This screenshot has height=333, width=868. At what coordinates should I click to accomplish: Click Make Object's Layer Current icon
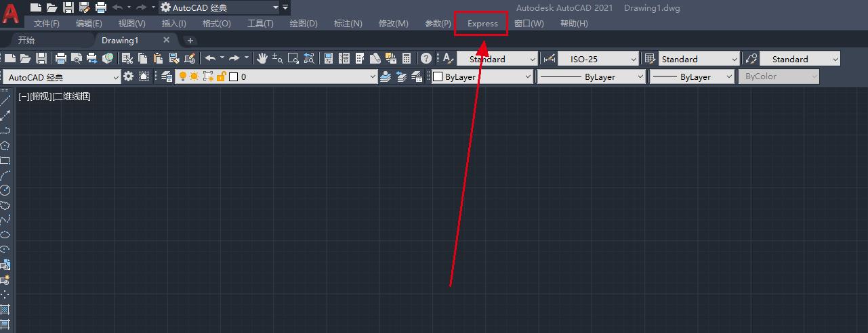click(x=386, y=76)
